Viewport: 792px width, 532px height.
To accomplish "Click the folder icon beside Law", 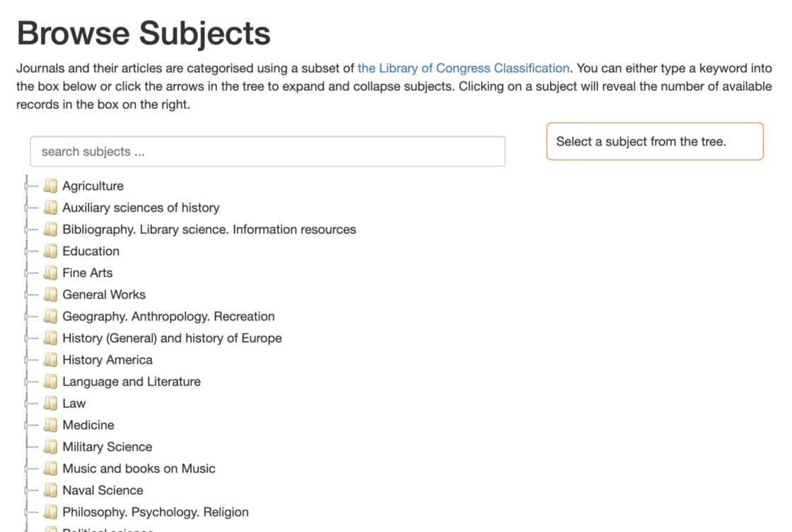I will (x=50, y=403).
